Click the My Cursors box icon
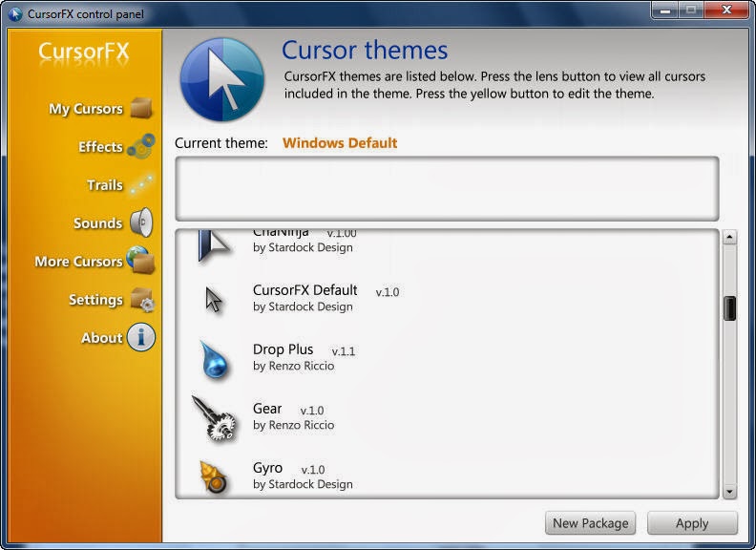The image size is (756, 550). (141, 108)
